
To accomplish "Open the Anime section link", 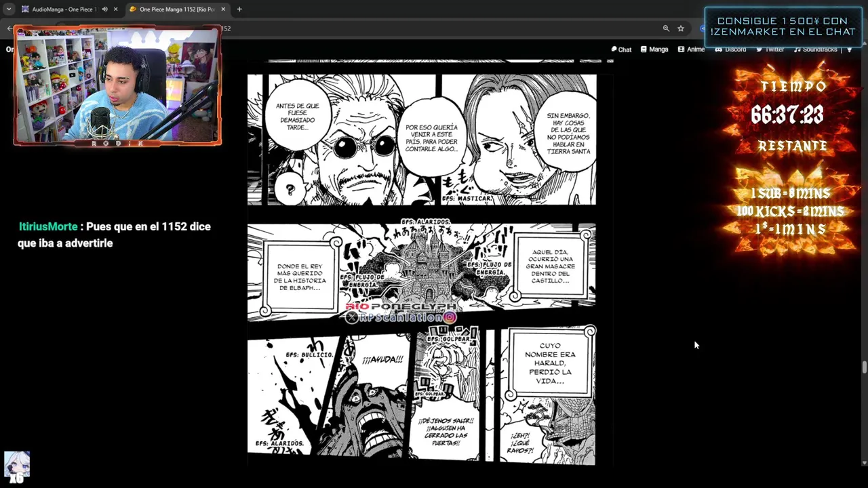I will (691, 49).
